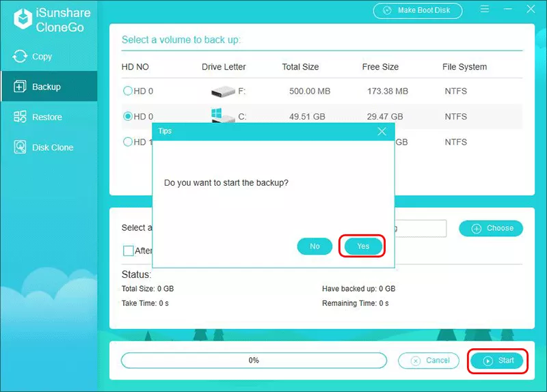Click 'Total Size: 0 GB' status text

pyautogui.click(x=148, y=288)
